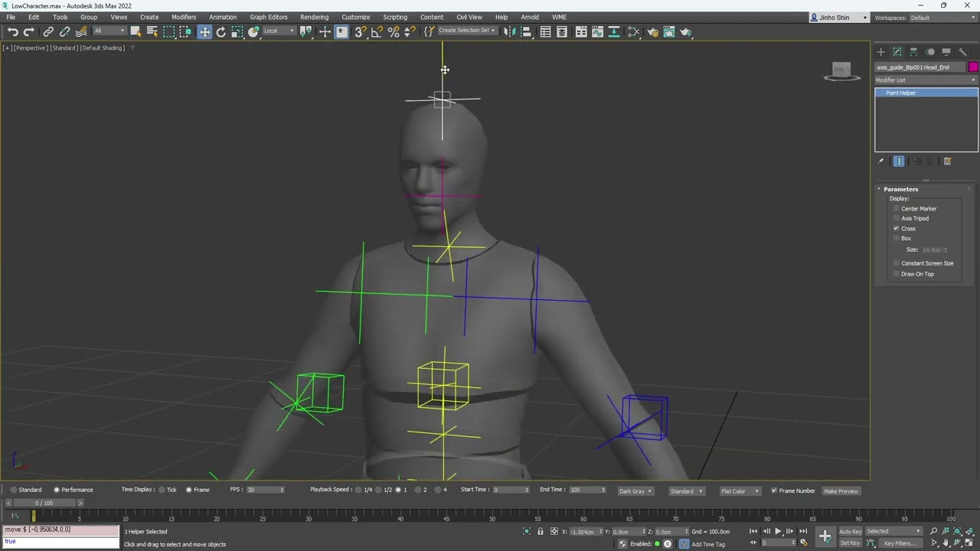The width and height of the screenshot is (980, 551).
Task: Click the object color magenta swatch
Action: (x=973, y=67)
